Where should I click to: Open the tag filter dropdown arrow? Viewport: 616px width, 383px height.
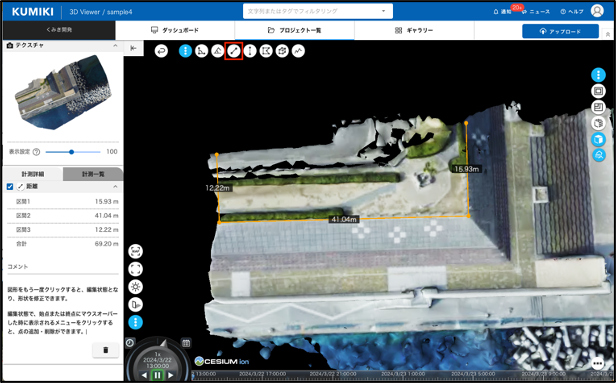coord(383,11)
